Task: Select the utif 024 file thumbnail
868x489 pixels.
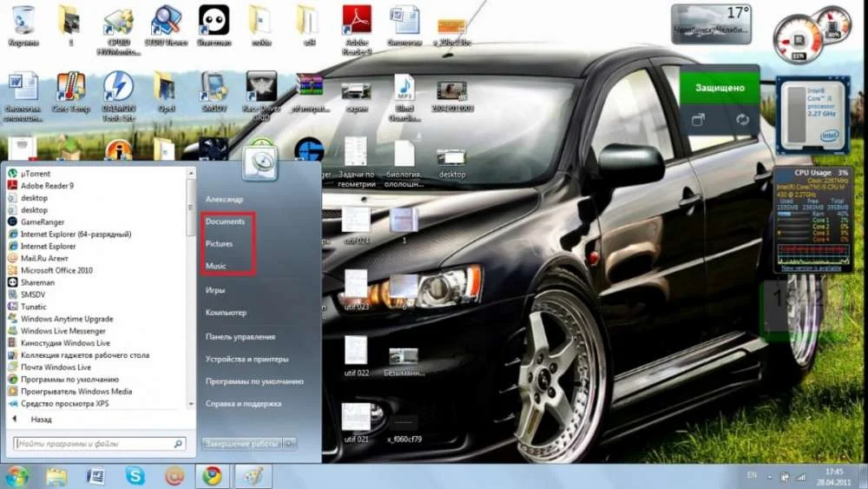Action: coord(356,226)
